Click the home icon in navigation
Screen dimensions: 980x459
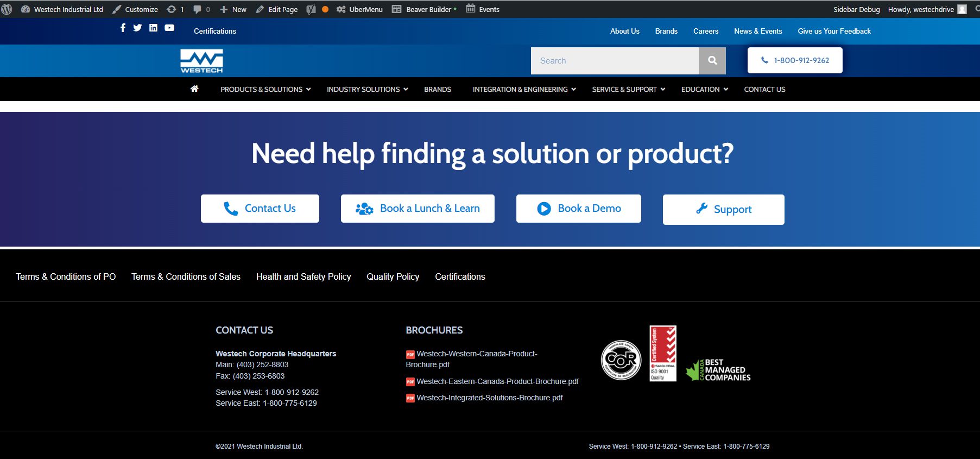tap(194, 89)
